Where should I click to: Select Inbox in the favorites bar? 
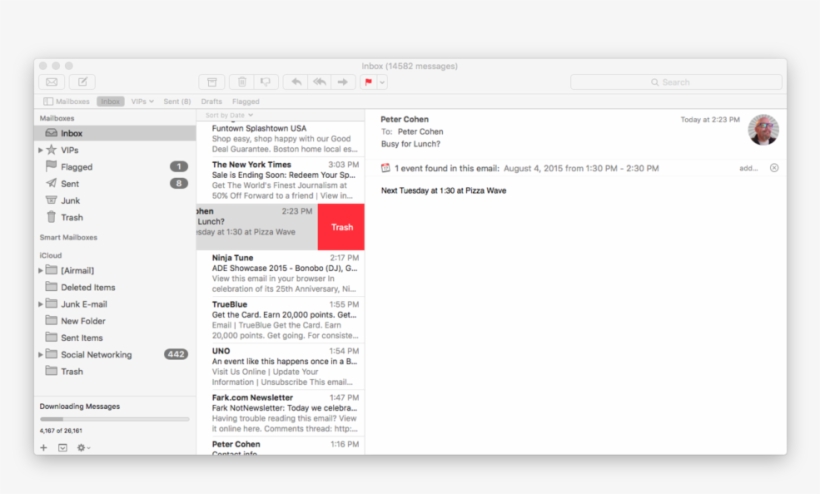click(110, 101)
